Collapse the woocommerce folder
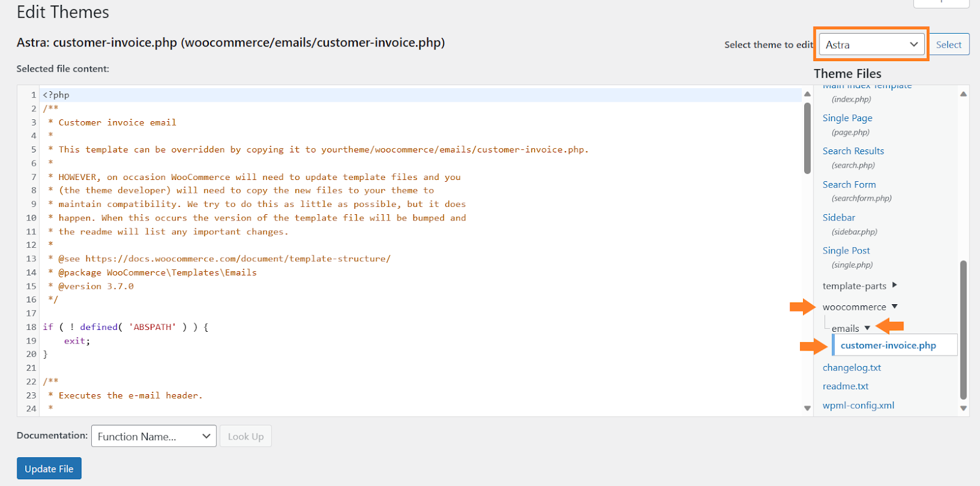980x486 pixels. click(860, 307)
